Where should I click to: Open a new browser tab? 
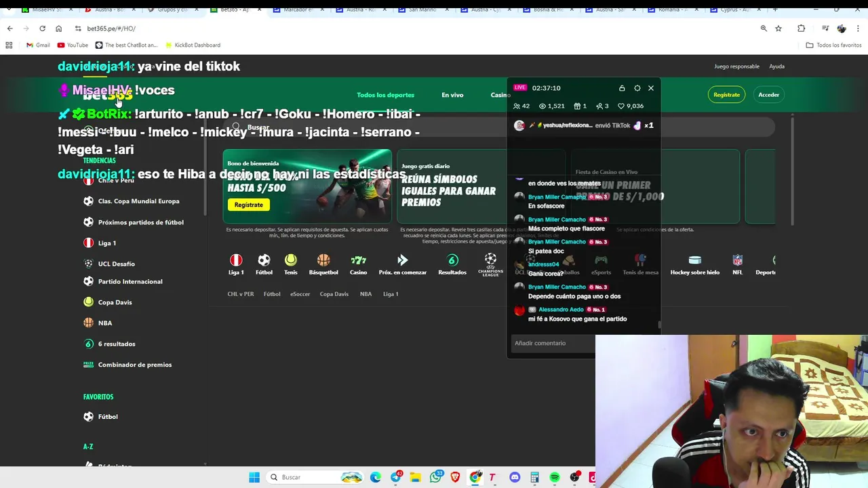point(775,9)
